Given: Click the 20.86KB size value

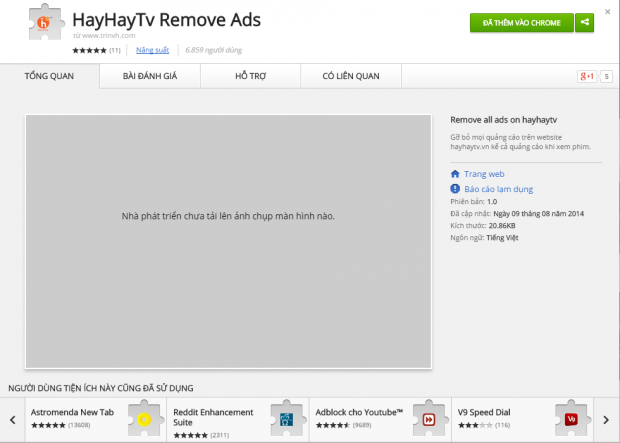Looking at the screenshot, I should (x=502, y=225).
